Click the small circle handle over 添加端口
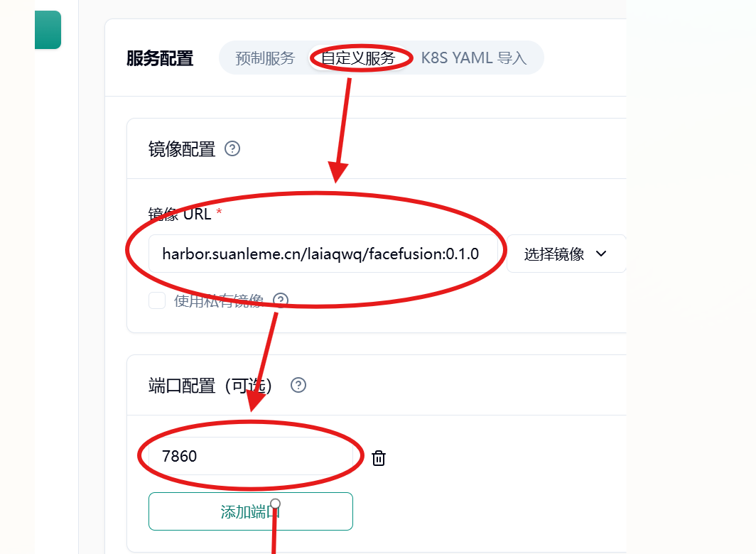 (275, 504)
